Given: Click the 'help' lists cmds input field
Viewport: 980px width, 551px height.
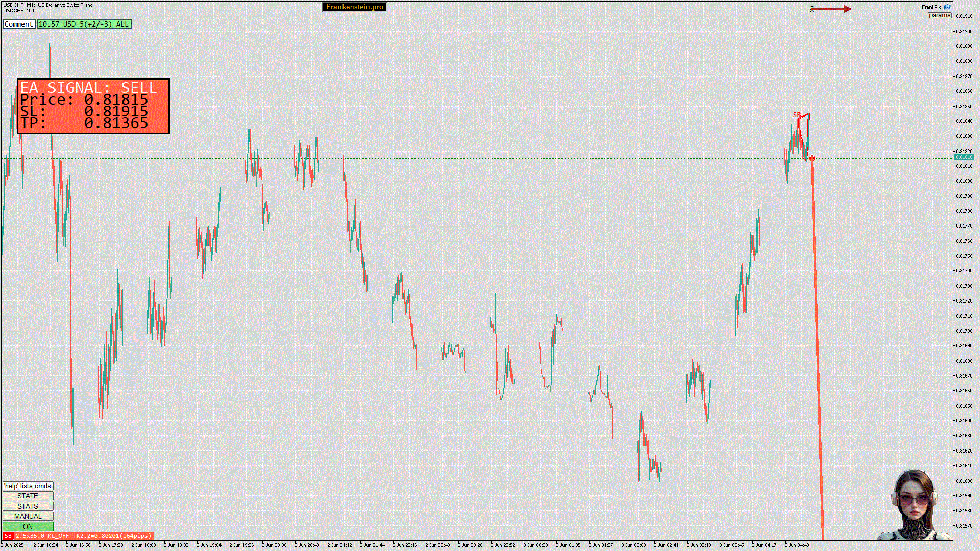Looking at the screenshot, I should click(x=28, y=486).
